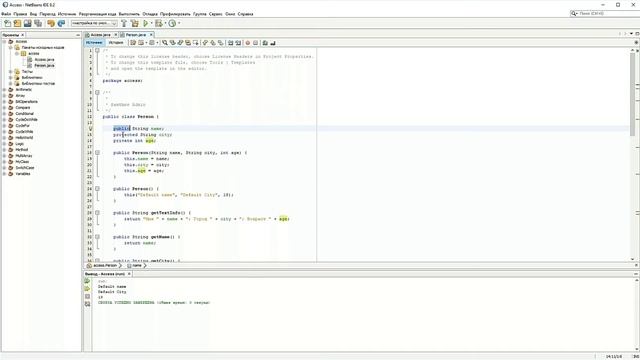Start macro recording red circle icon
This screenshot has width=640, height=360.
pos(247,42)
